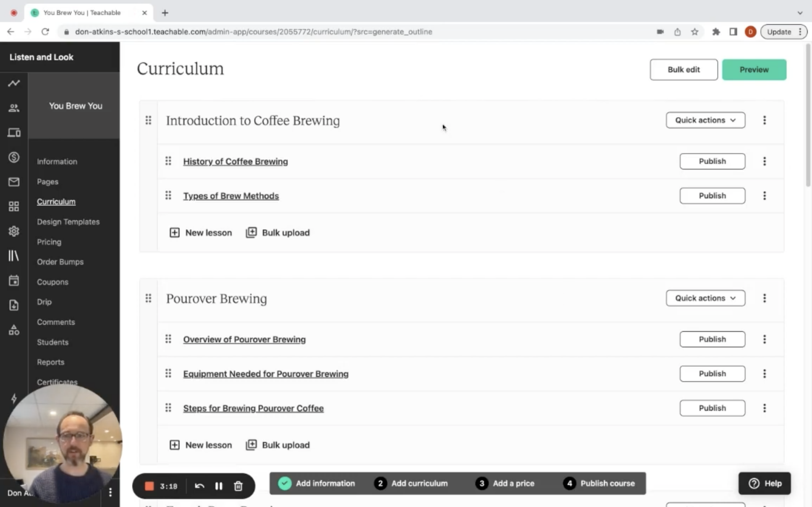
Task: Click the preview button for the course
Action: point(754,69)
